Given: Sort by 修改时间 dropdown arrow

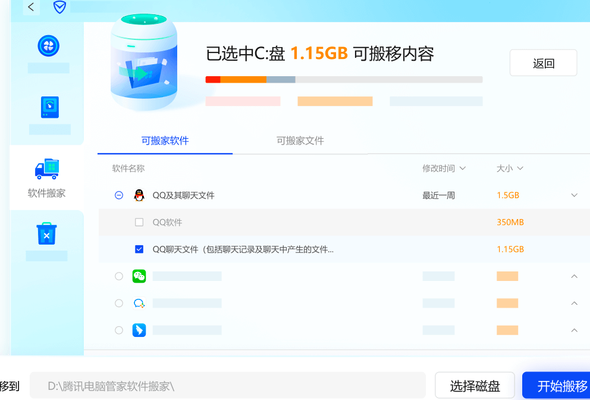Looking at the screenshot, I should click(463, 168).
